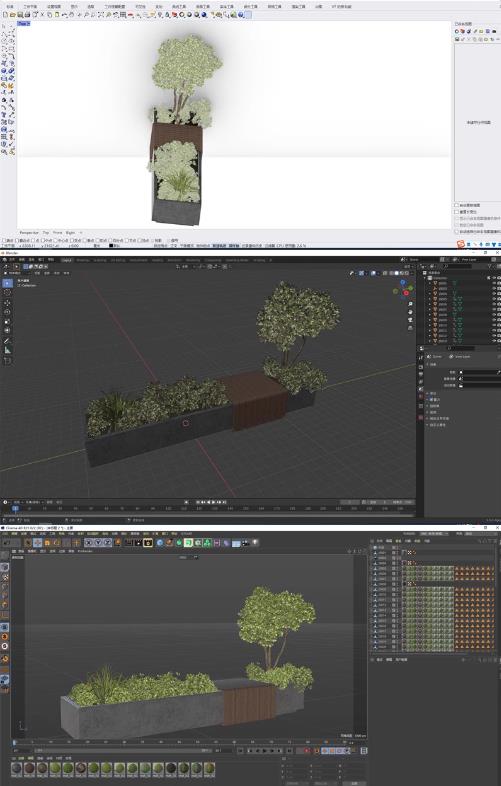The width and height of the screenshot is (501, 786).
Task: Click the Light object icon in Cinema 4D
Action: click(255, 542)
